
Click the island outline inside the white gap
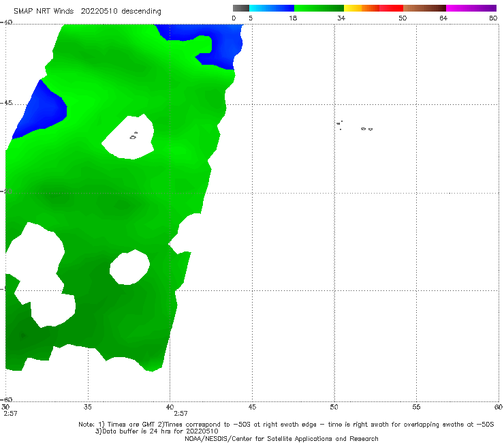point(133,136)
